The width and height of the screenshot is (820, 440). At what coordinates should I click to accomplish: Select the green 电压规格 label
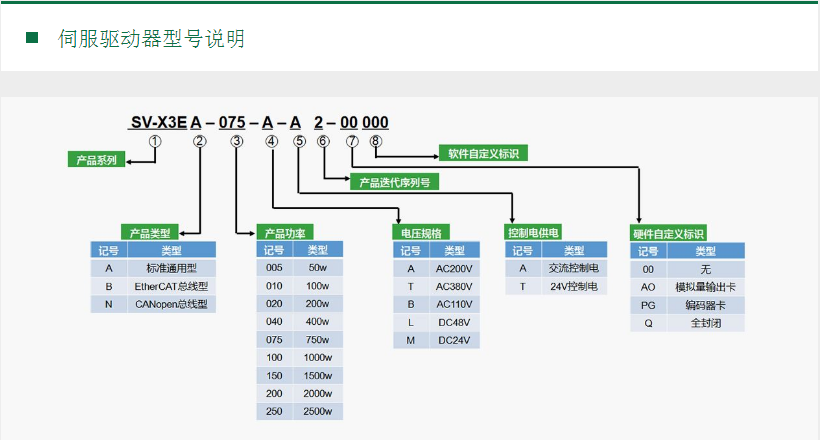[422, 232]
